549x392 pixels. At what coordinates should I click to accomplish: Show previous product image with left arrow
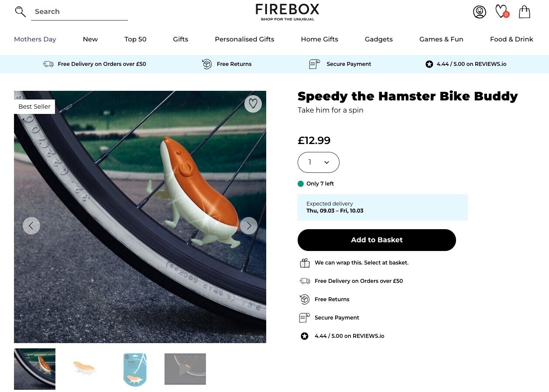pyautogui.click(x=31, y=225)
